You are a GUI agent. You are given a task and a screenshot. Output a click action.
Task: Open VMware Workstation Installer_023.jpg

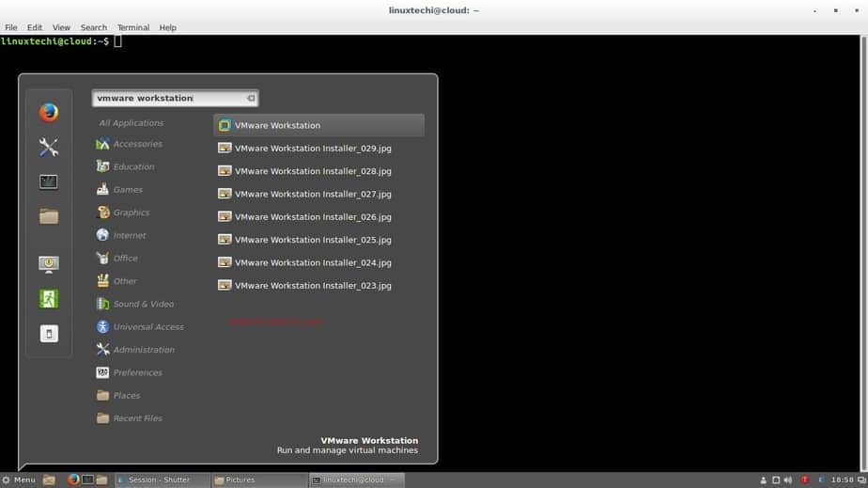[318, 286]
